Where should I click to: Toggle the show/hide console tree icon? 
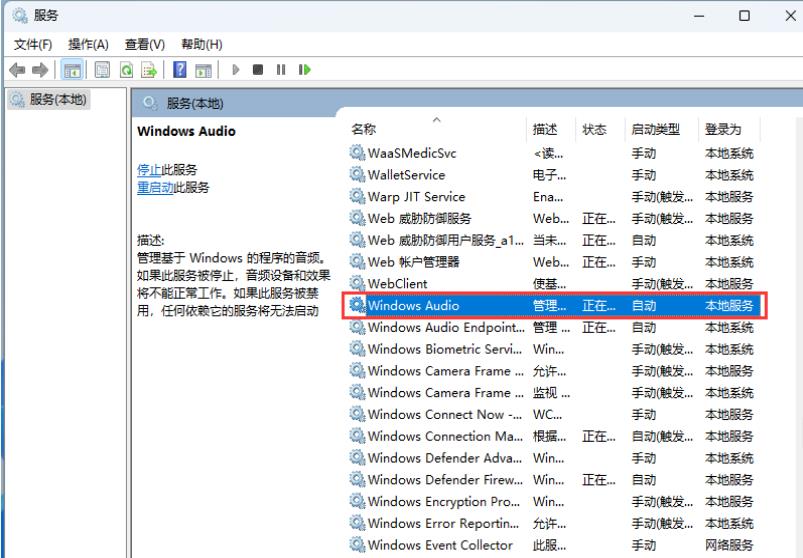tap(72, 70)
